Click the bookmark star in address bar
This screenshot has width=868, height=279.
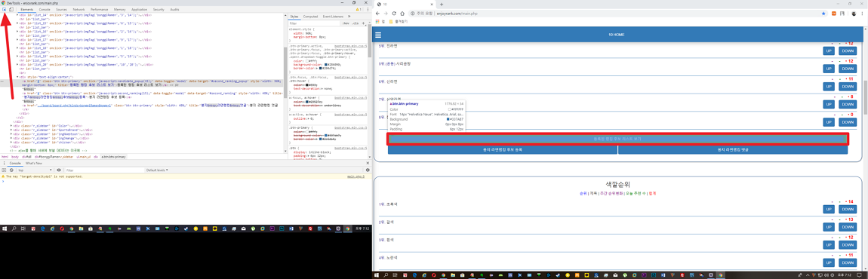823,13
